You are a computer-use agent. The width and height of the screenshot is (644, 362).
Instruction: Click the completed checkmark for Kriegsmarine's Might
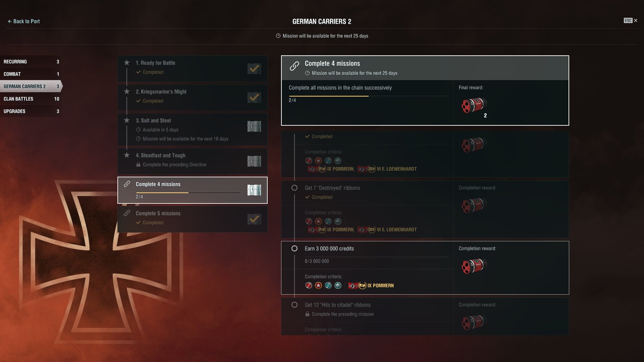(x=254, y=98)
